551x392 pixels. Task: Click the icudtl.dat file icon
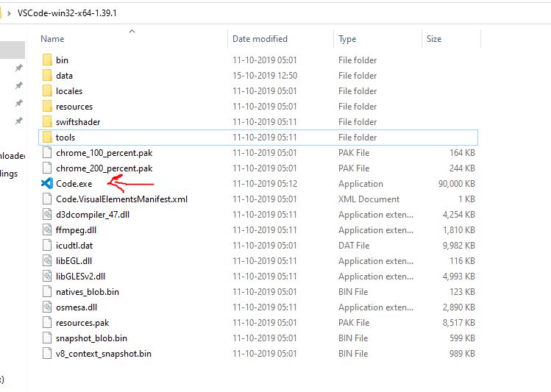point(47,246)
